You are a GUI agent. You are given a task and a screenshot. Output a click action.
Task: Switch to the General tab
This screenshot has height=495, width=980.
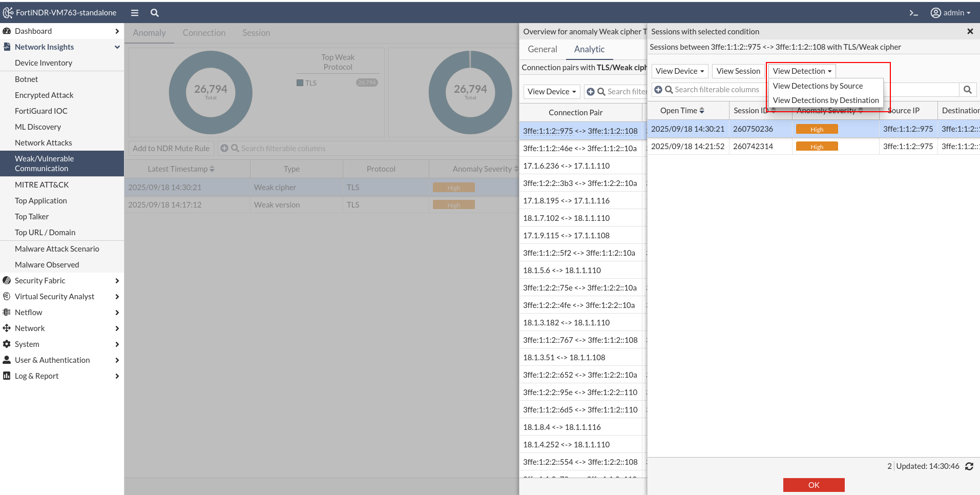(543, 49)
